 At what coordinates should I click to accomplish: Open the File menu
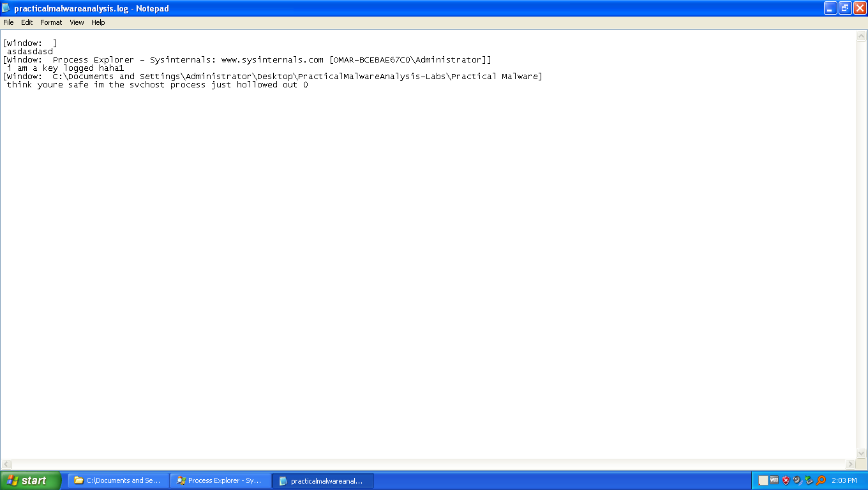point(8,22)
